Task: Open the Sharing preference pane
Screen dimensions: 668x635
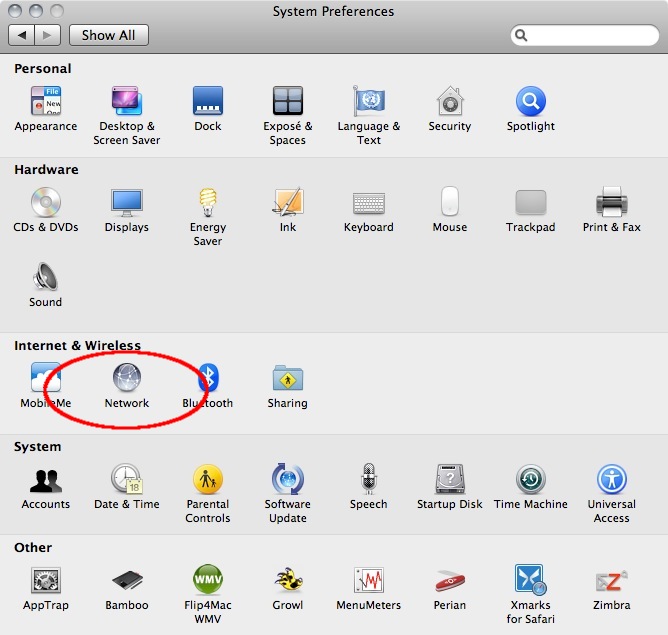Action: click(x=288, y=379)
